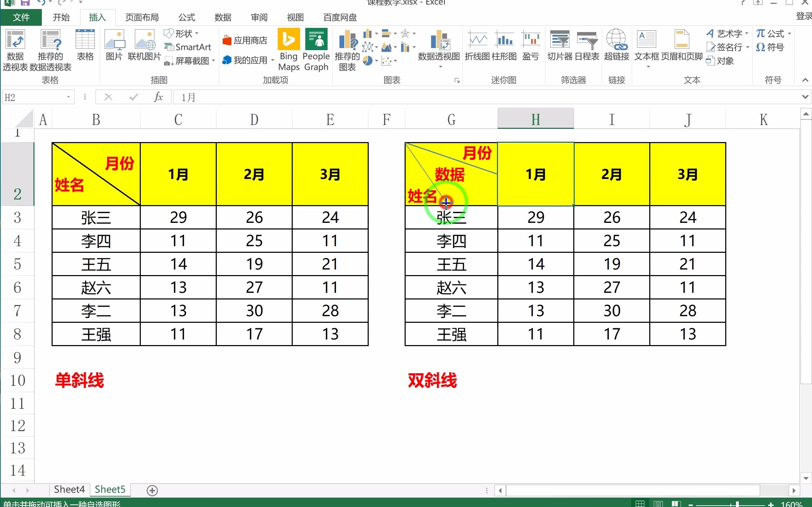Screen dimensions: 812x507
Task: Click the zoom slider handle in status bar
Action: [737, 504]
